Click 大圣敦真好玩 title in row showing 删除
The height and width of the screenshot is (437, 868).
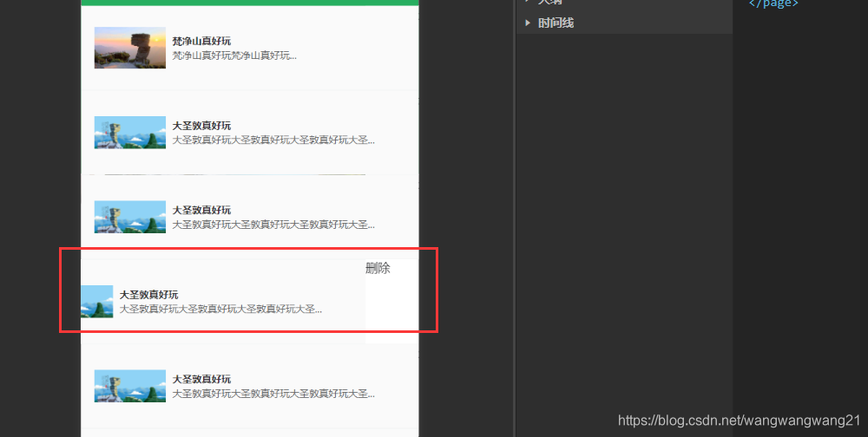[x=149, y=295]
